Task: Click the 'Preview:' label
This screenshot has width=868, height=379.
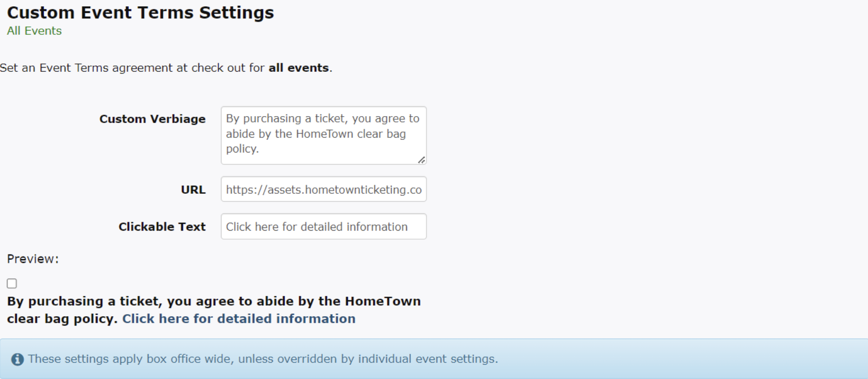Action: [33, 259]
